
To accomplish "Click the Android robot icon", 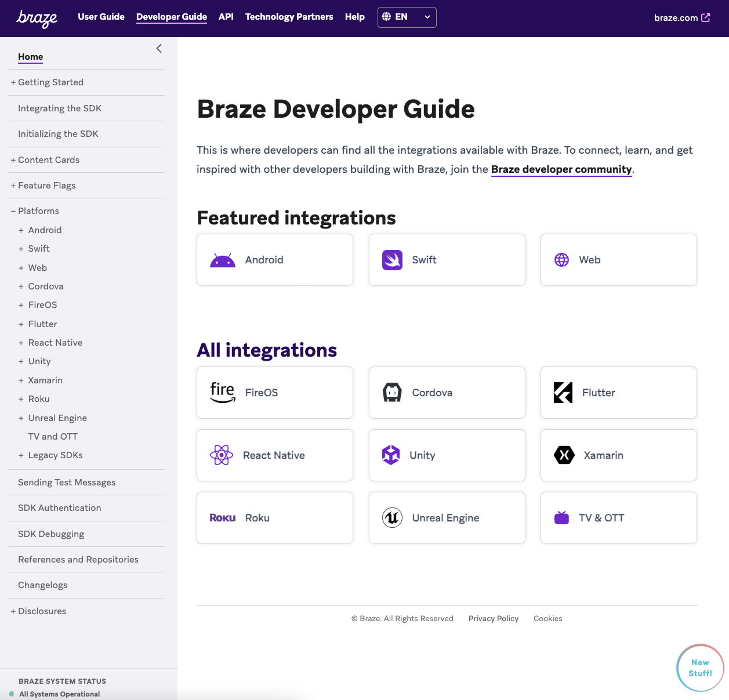I will tap(223, 260).
